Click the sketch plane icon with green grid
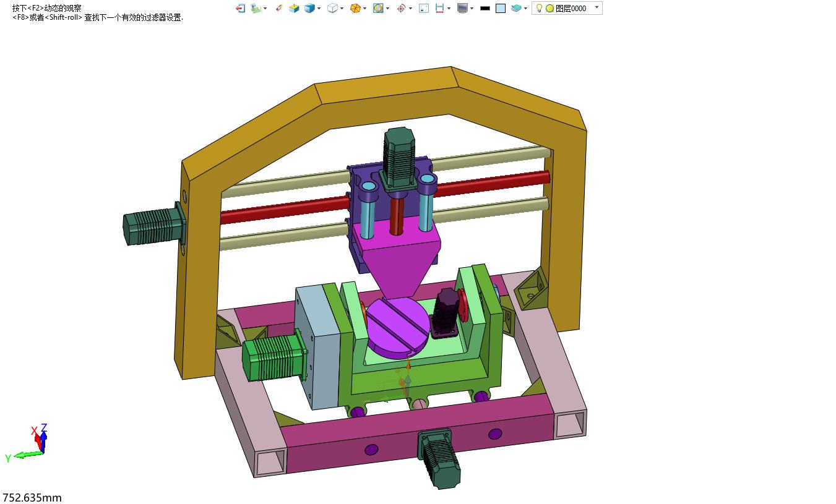 [256, 8]
